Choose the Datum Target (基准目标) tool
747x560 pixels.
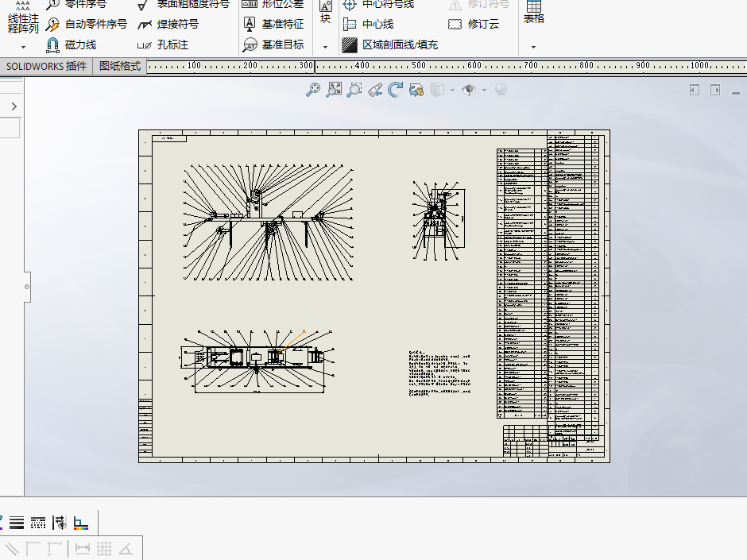point(273,45)
